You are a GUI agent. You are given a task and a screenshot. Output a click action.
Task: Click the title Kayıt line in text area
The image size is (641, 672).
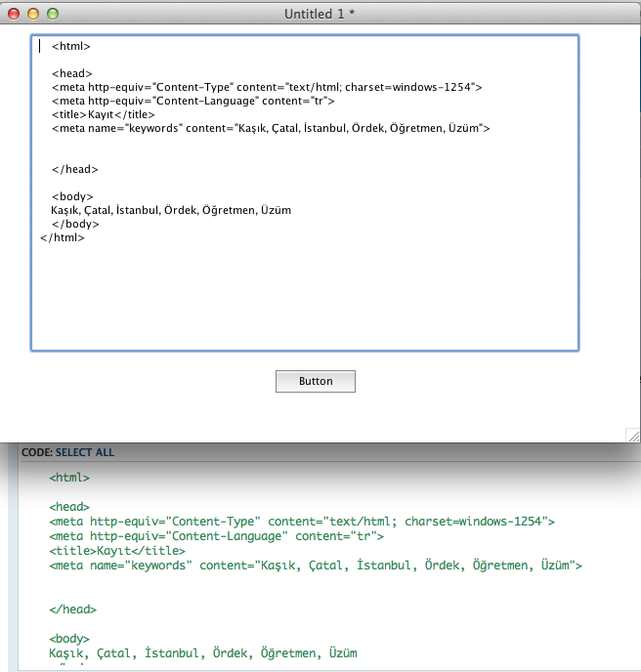[x=103, y=114]
